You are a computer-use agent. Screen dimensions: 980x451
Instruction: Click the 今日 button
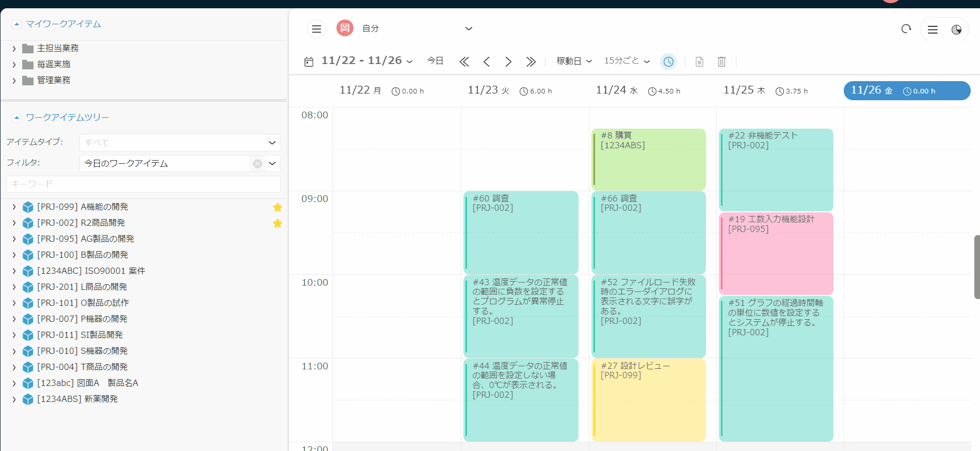click(x=435, y=61)
